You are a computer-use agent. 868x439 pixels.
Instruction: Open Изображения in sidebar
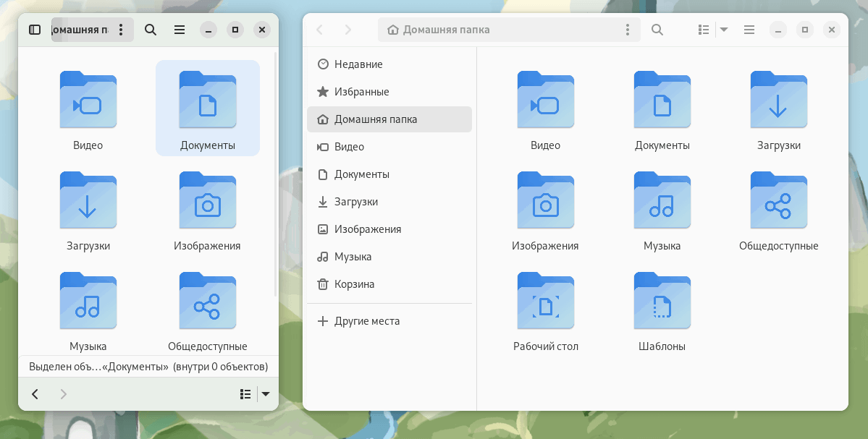(x=389, y=229)
